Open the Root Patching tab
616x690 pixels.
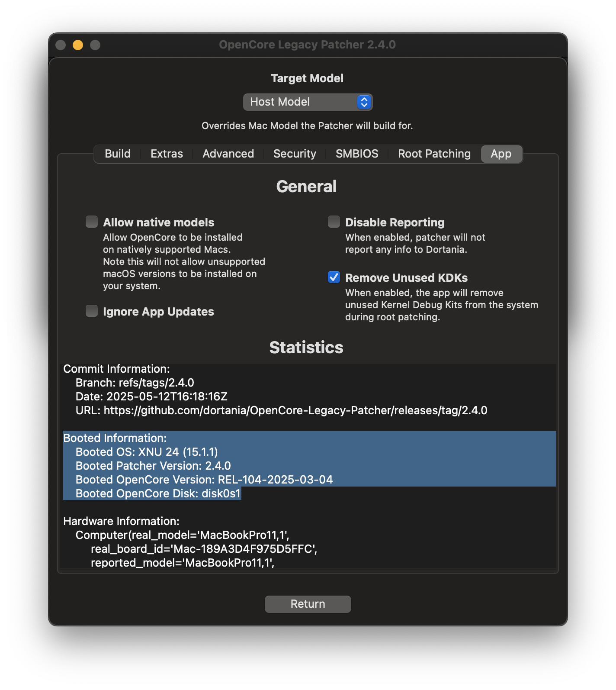pos(434,154)
